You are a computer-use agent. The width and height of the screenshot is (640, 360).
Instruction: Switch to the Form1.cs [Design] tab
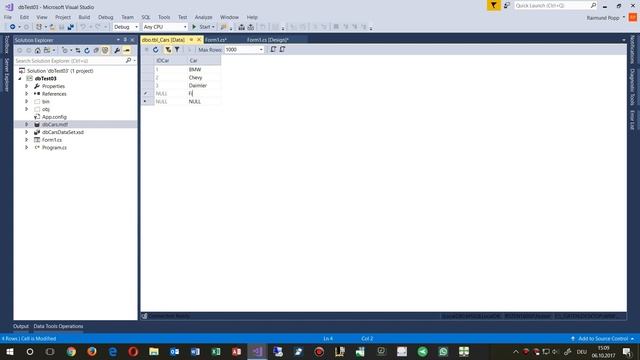coord(268,40)
